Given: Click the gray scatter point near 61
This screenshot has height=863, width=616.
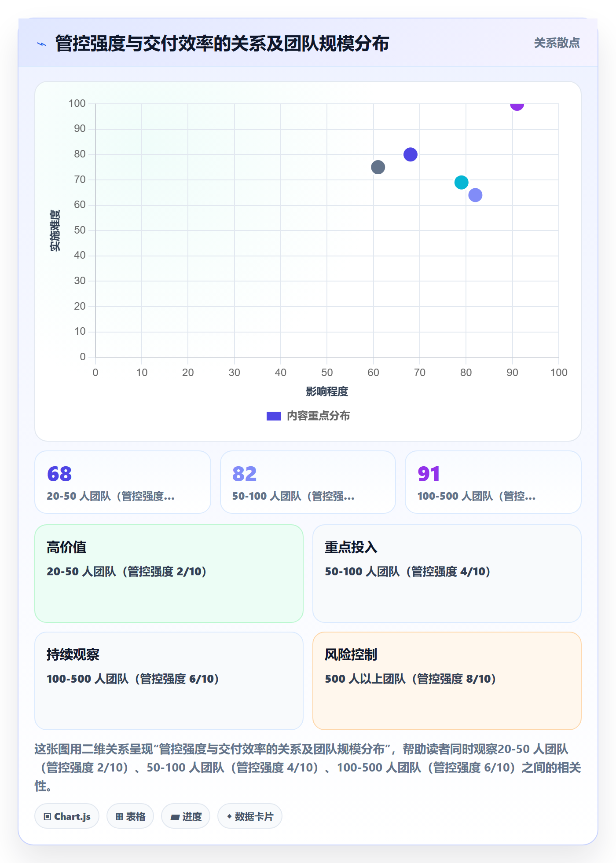Looking at the screenshot, I should coord(378,167).
